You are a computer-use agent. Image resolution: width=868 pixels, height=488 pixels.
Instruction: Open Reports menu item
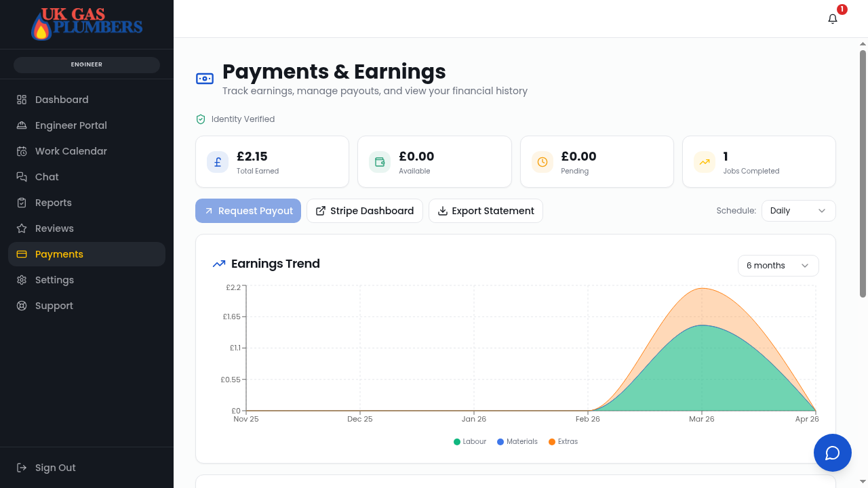pyautogui.click(x=87, y=203)
